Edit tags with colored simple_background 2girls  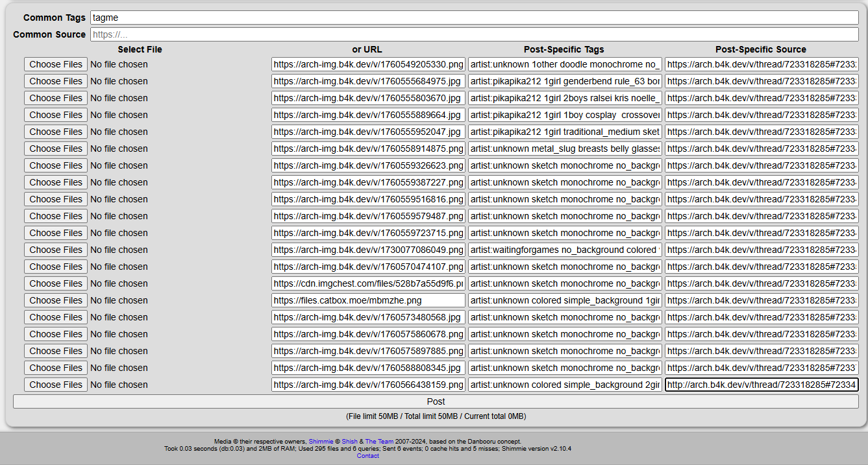click(x=565, y=385)
